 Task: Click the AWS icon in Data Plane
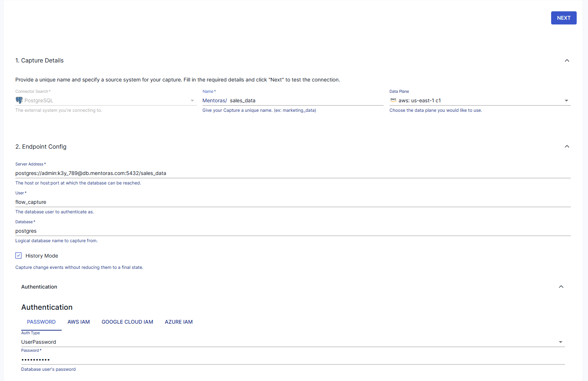(393, 100)
